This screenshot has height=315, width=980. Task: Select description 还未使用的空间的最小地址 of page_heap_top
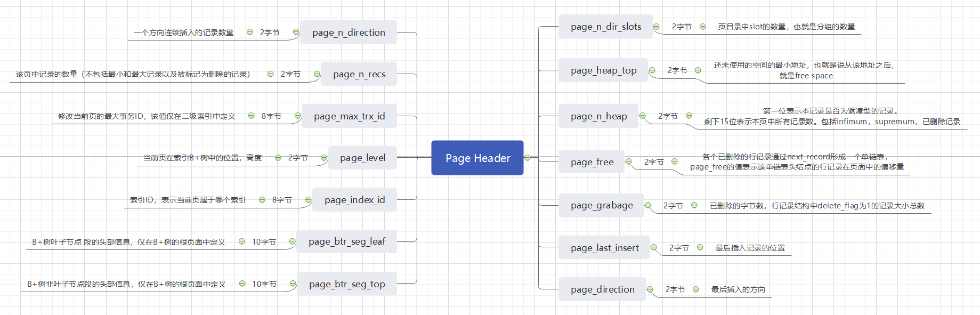805,70
